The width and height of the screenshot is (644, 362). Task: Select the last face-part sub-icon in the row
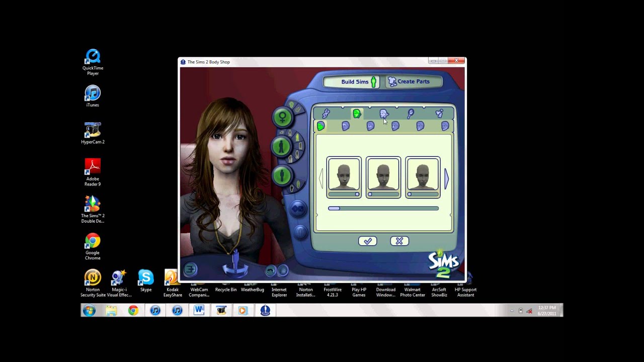(x=445, y=126)
